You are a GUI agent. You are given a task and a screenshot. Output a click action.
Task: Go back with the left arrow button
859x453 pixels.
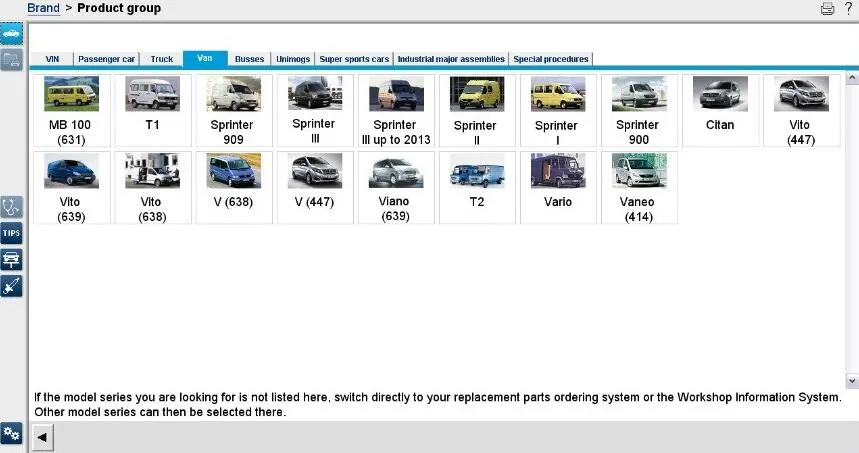42,437
